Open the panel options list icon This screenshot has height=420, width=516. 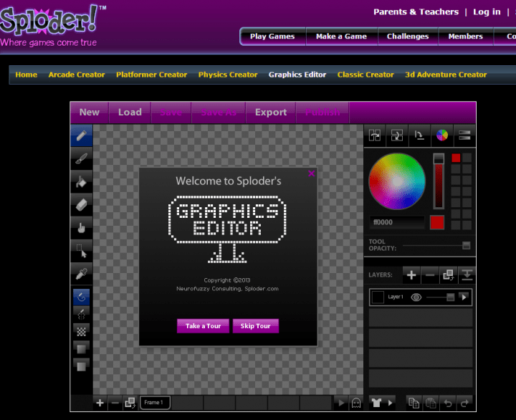464,135
